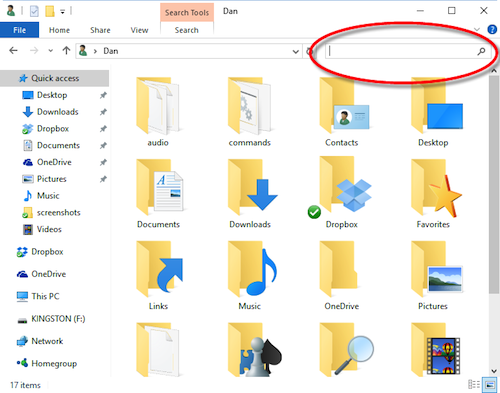500x393 pixels.
Task: Select the OneDrive folder in file pane
Action: click(342, 276)
